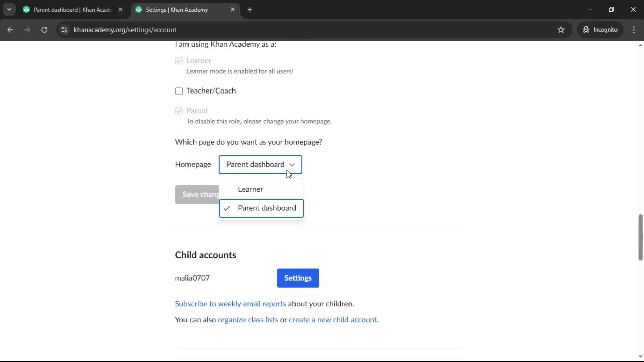This screenshot has height=362, width=644.
Task: Open a new browser tab
Action: tap(250, 10)
